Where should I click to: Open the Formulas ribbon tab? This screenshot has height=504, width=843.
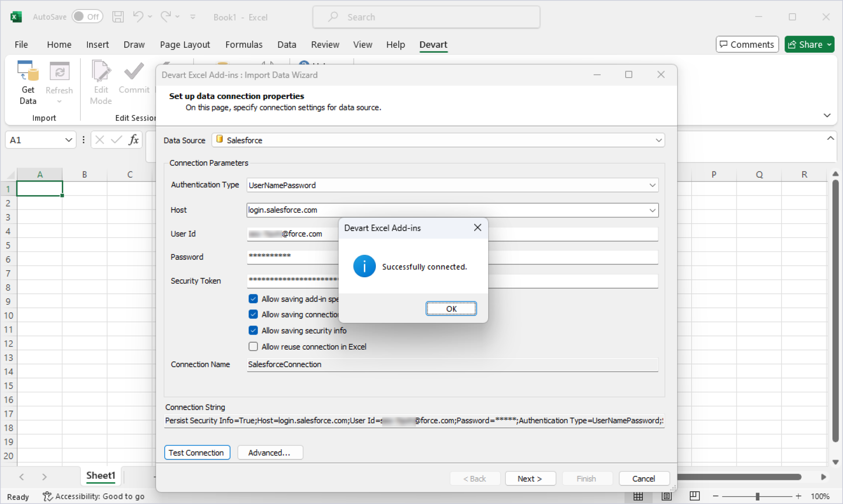point(244,44)
